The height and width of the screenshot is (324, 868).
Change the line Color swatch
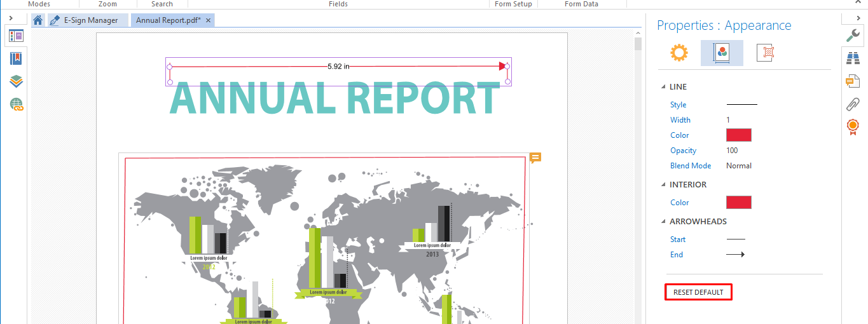pos(739,135)
